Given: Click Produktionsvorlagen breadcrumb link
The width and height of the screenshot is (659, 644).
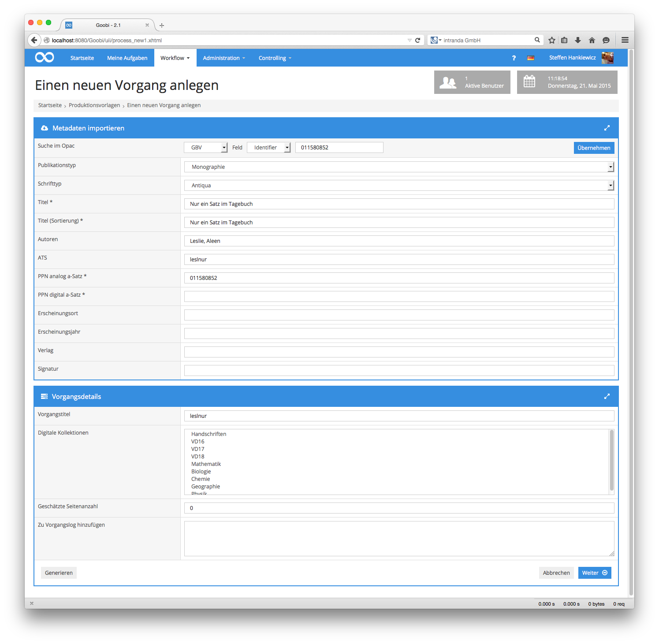Looking at the screenshot, I should pos(94,105).
